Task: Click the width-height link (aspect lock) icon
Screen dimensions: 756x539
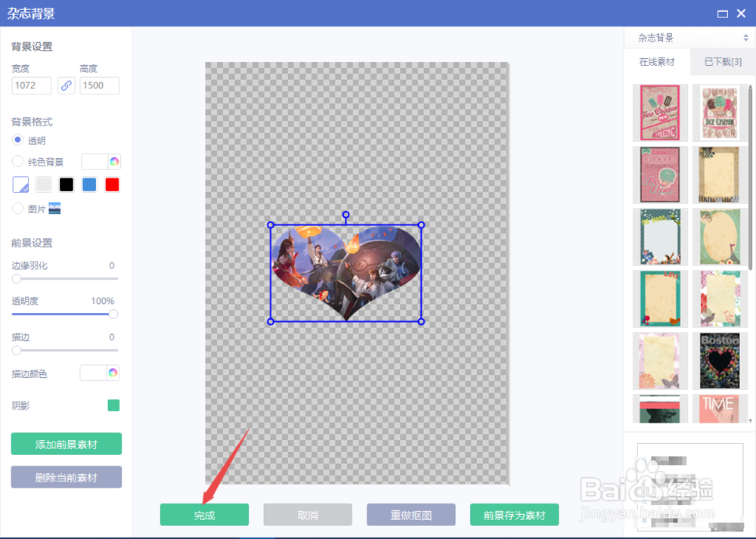Action: click(66, 86)
